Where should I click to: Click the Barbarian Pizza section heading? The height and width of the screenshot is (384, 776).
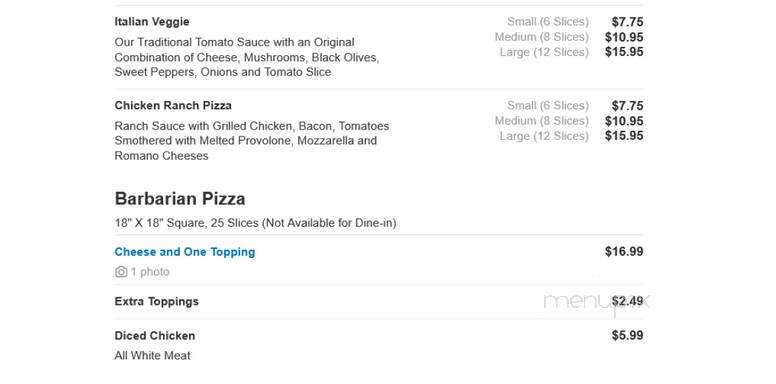tap(180, 199)
